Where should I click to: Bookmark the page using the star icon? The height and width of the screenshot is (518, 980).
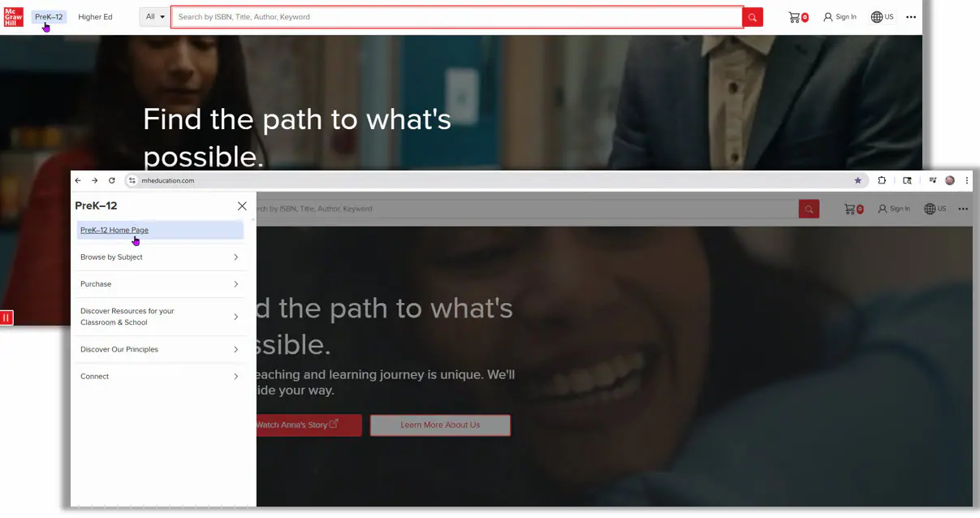click(857, 180)
